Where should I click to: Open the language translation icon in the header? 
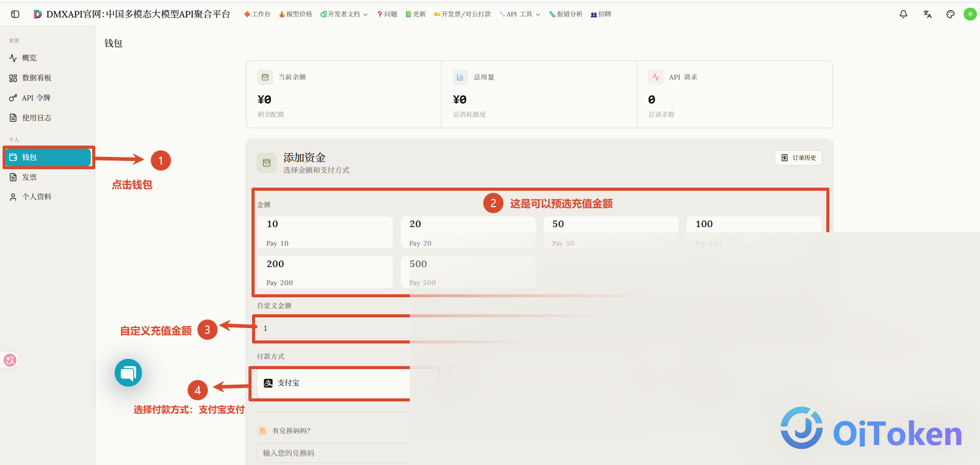coord(927,14)
